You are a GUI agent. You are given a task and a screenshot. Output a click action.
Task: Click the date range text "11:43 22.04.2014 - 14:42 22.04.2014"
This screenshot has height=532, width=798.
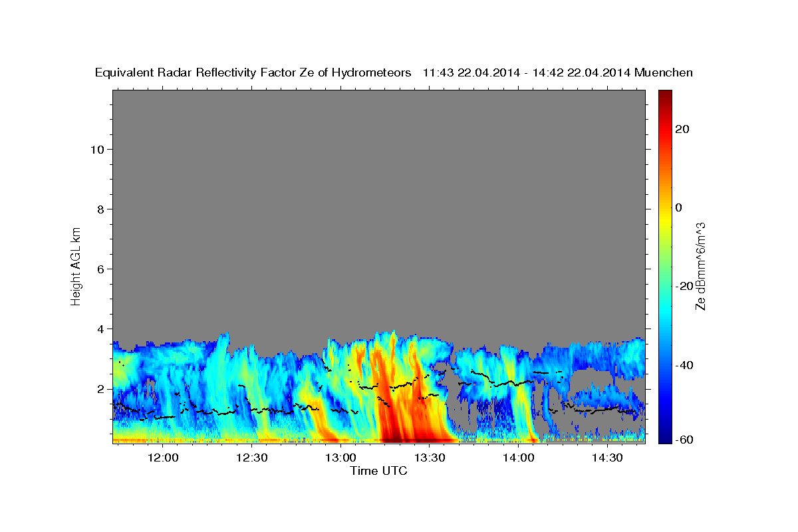(527, 73)
